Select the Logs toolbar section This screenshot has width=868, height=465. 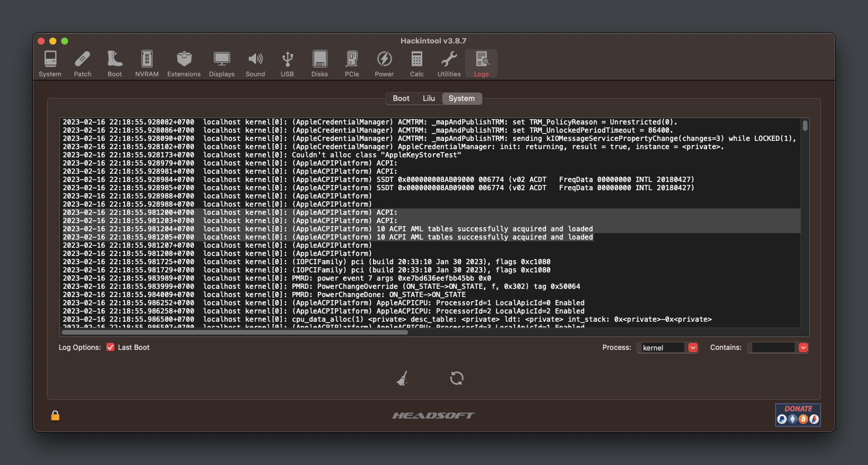(x=481, y=64)
